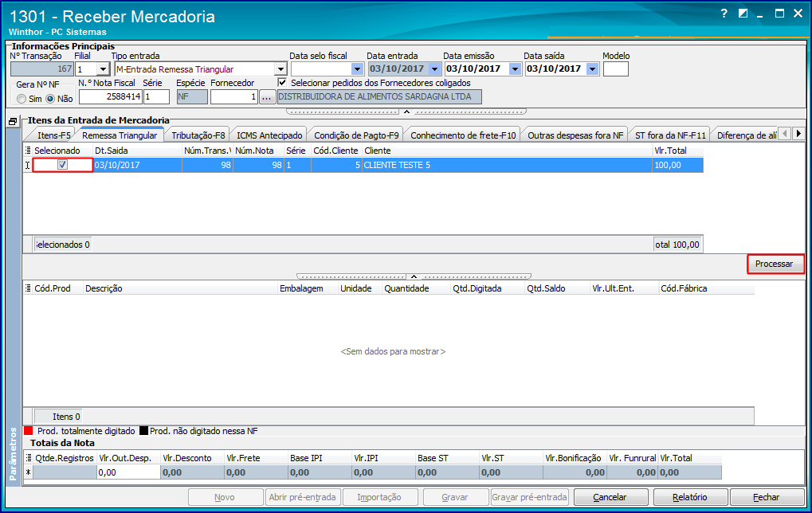The image size is (812, 513).
Task: Sort by Descrição column header
Action: pos(180,288)
